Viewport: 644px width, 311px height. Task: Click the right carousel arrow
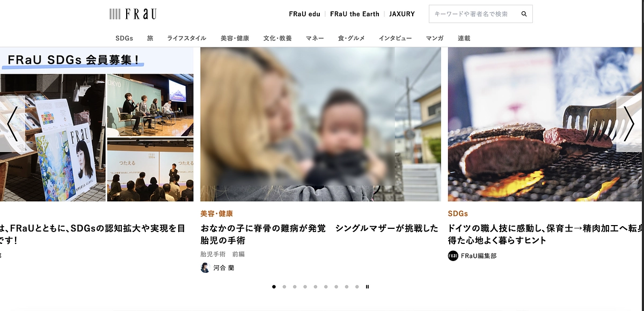[x=630, y=124]
